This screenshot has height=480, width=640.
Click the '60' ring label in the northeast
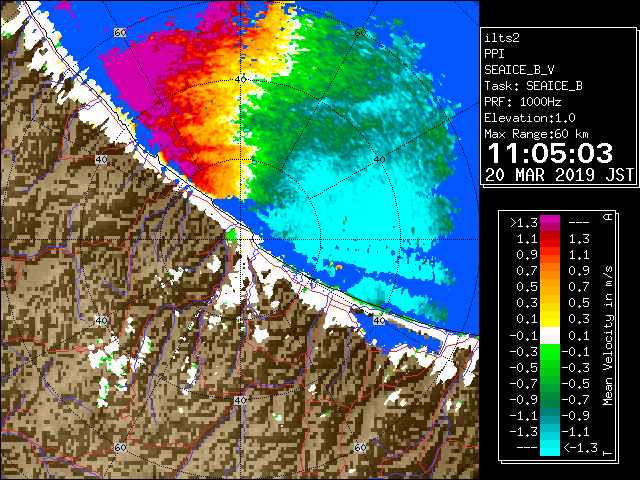tap(360, 32)
